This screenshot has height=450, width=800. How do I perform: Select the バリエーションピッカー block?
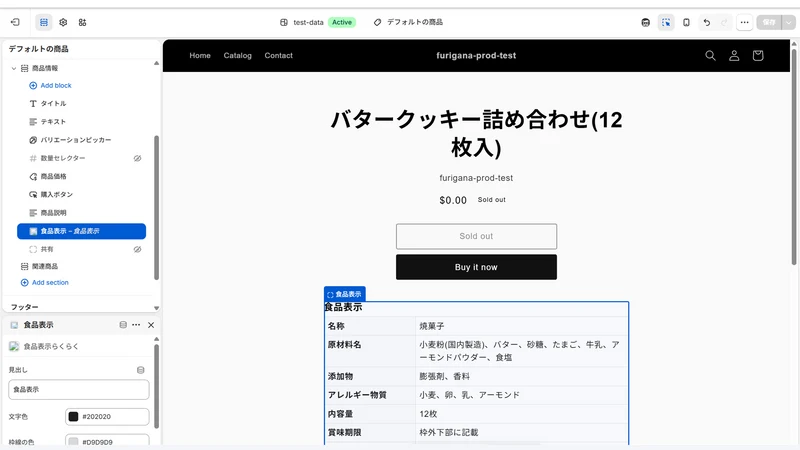pos(82,140)
